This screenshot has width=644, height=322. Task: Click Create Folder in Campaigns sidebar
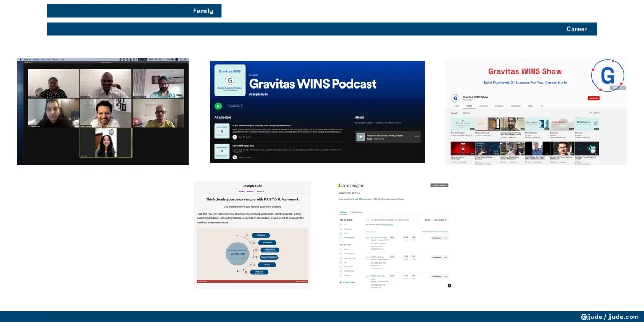pos(347,282)
